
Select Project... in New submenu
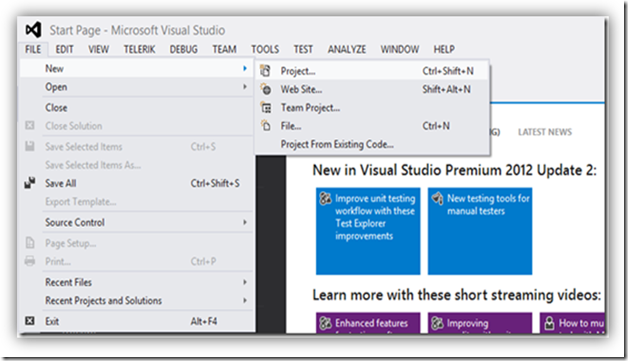tap(372, 71)
